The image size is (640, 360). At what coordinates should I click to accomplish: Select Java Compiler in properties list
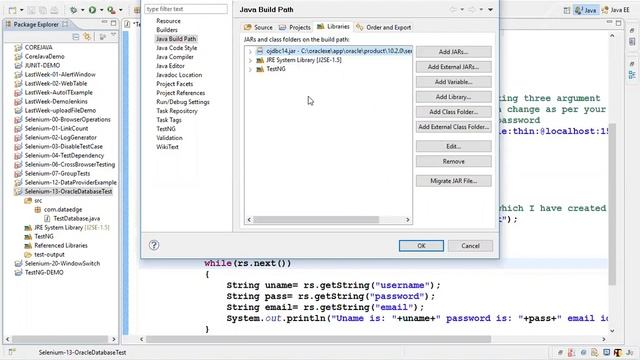[175, 57]
